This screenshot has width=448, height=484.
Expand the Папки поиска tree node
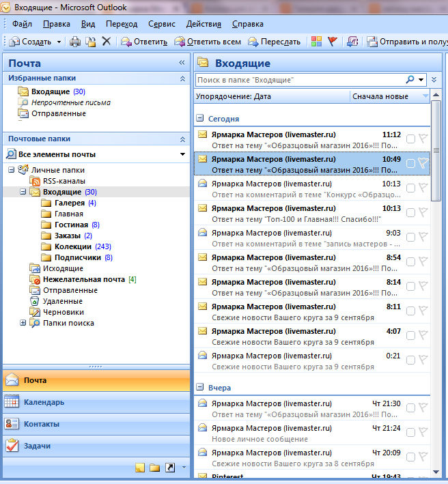pyautogui.click(x=23, y=323)
